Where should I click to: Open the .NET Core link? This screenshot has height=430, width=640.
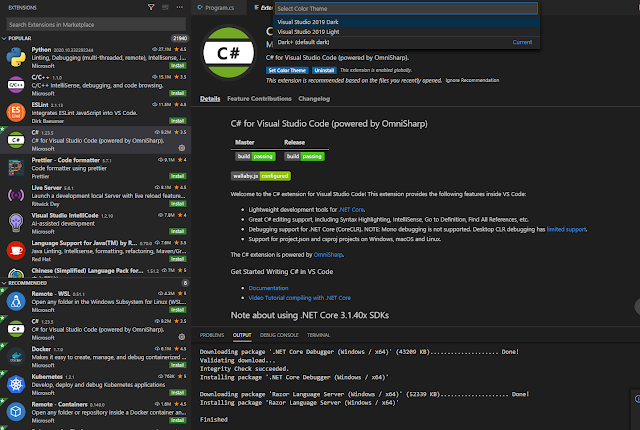[x=351, y=210]
